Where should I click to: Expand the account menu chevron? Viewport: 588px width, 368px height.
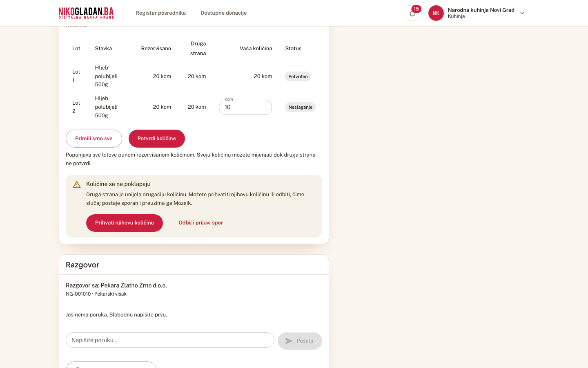pyautogui.click(x=522, y=13)
